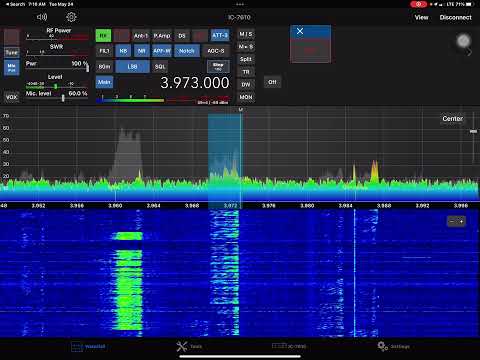Open the ATT-3 attenuator selector
480x360 pixels.
pyautogui.click(x=220, y=35)
